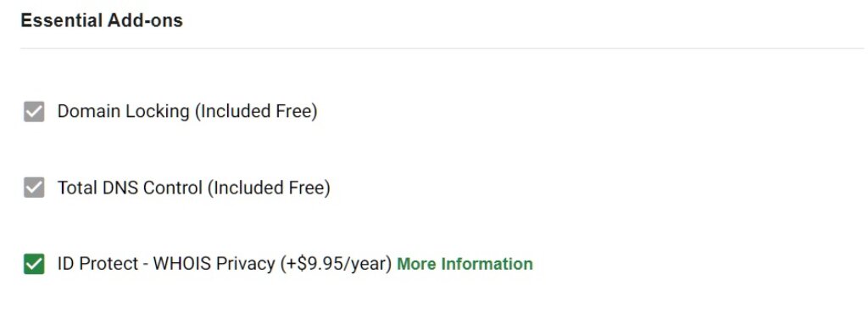Click the Domain Locking label text
This screenshot has height=314, width=868.
pos(187,111)
